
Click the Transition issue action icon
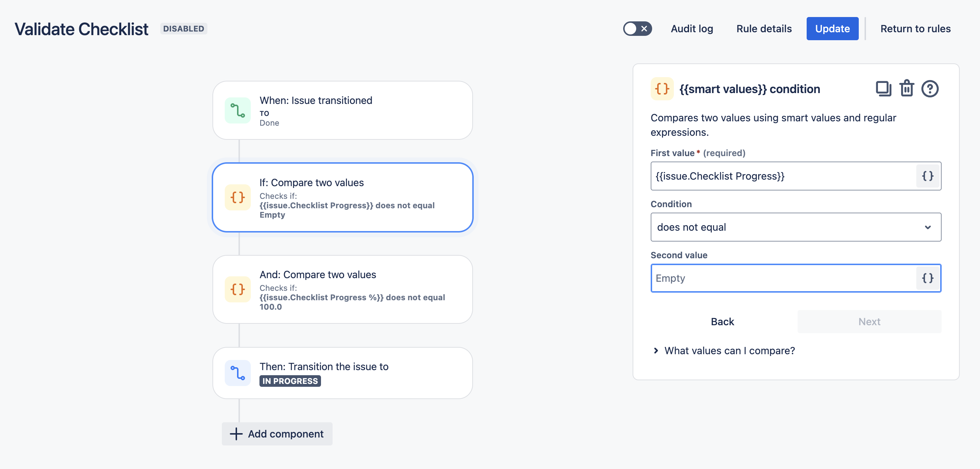click(238, 373)
